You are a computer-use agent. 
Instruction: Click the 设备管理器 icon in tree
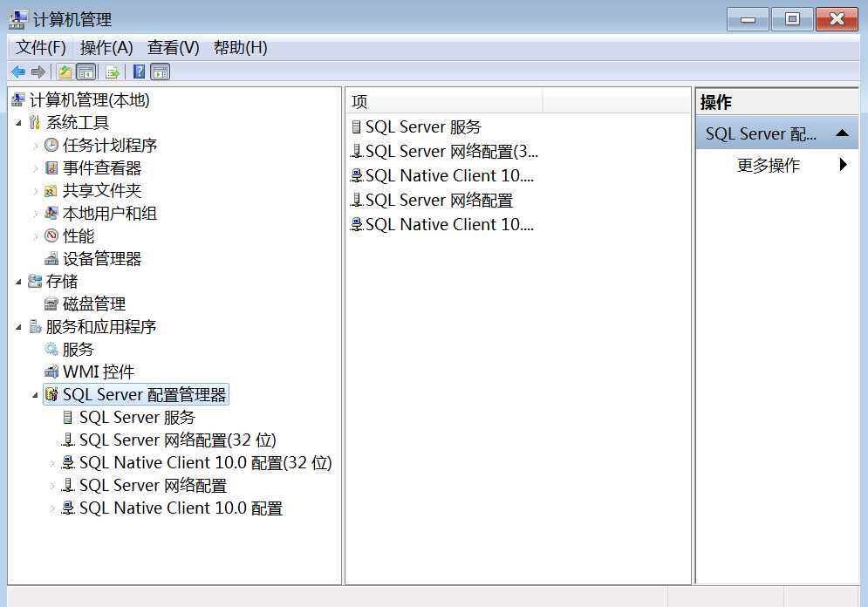[51, 258]
